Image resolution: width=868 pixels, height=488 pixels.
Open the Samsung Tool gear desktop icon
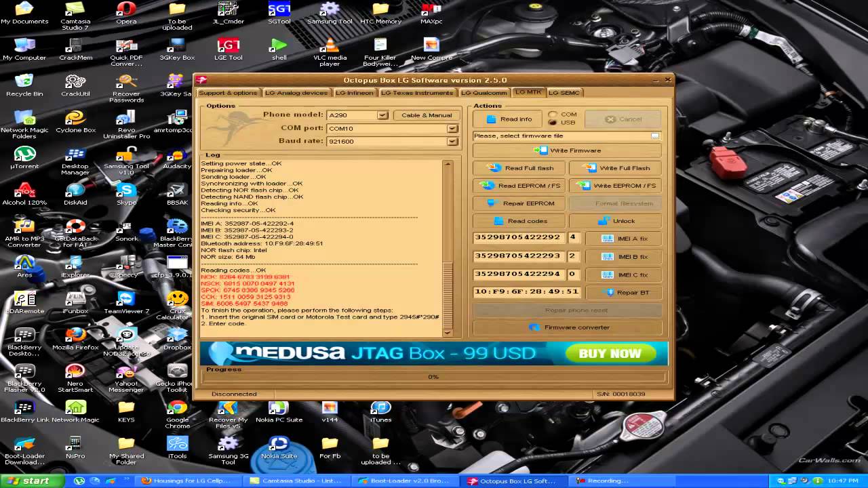(330, 14)
